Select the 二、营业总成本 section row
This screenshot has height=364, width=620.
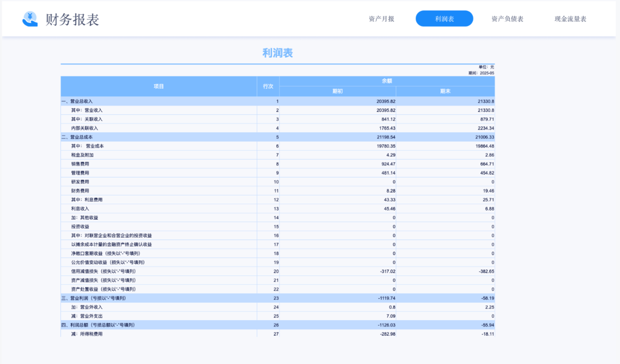click(x=77, y=137)
